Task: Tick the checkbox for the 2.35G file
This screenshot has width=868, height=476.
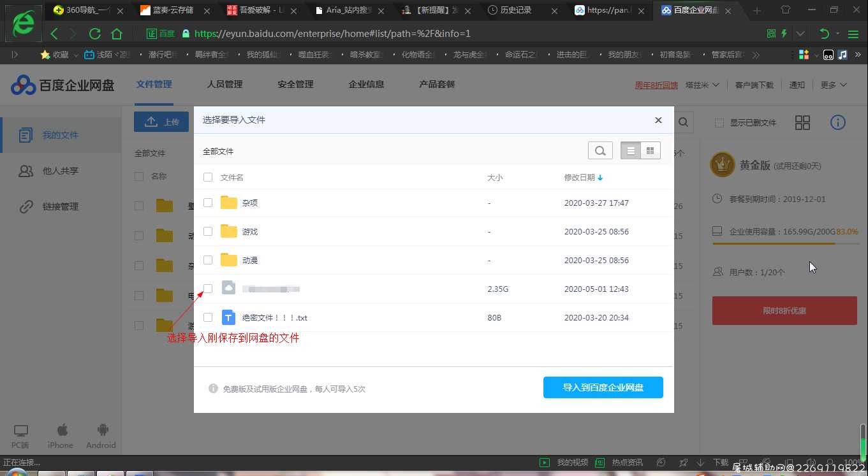Action: [208, 289]
